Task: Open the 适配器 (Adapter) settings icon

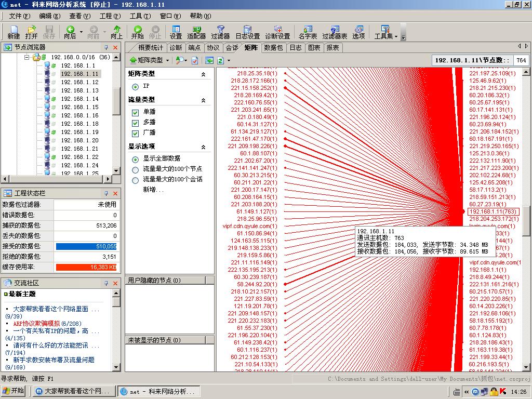Action: coord(196,32)
